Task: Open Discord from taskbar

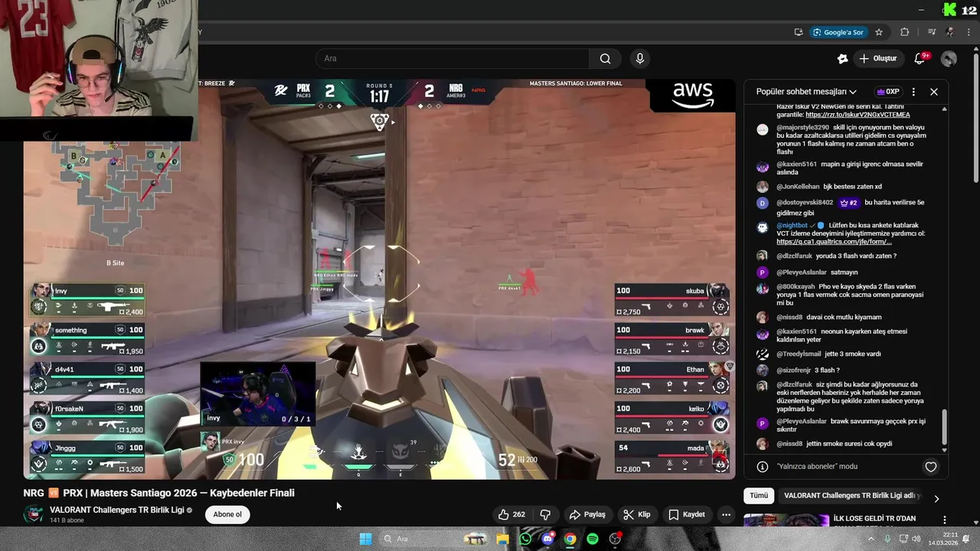Action: coord(547,539)
